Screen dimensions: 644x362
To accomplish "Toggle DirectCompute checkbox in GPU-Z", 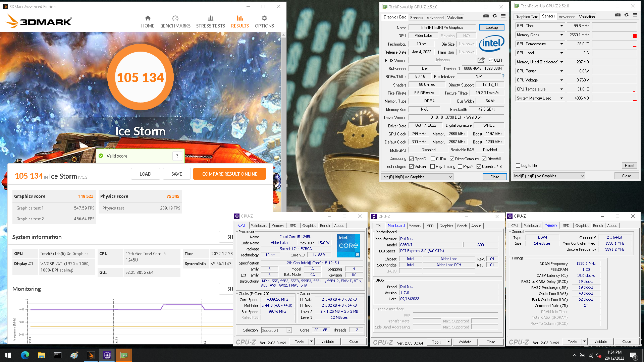I will click(452, 159).
